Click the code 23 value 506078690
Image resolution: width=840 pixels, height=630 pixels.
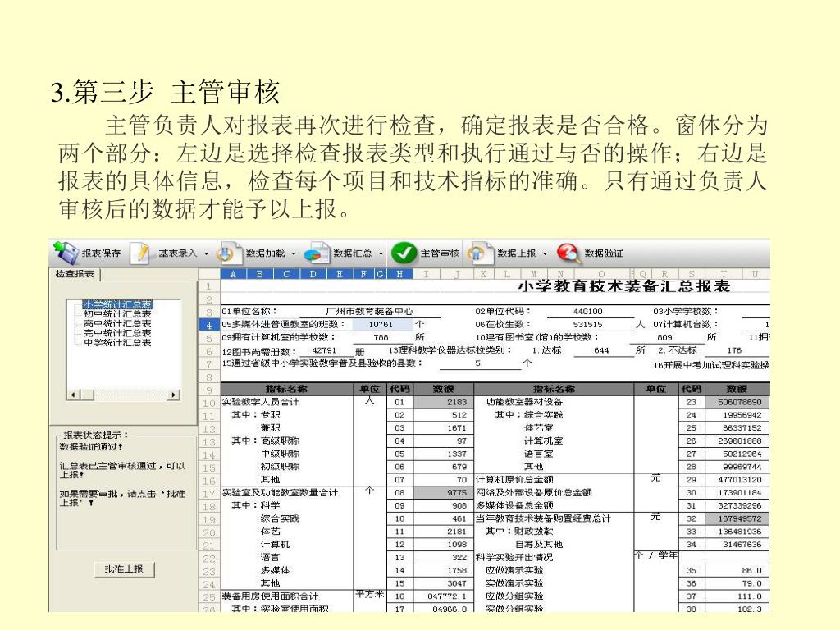click(x=737, y=402)
